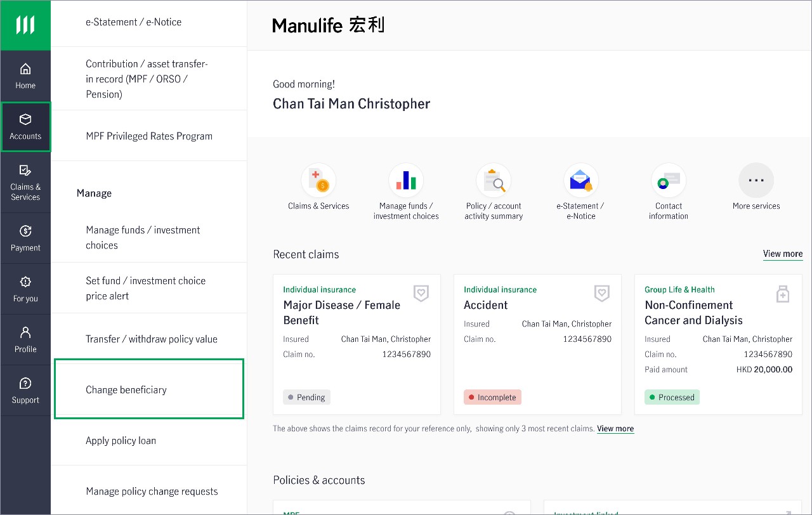Open Contact information shortcut icon
The width and height of the screenshot is (812, 515).
coord(669,181)
